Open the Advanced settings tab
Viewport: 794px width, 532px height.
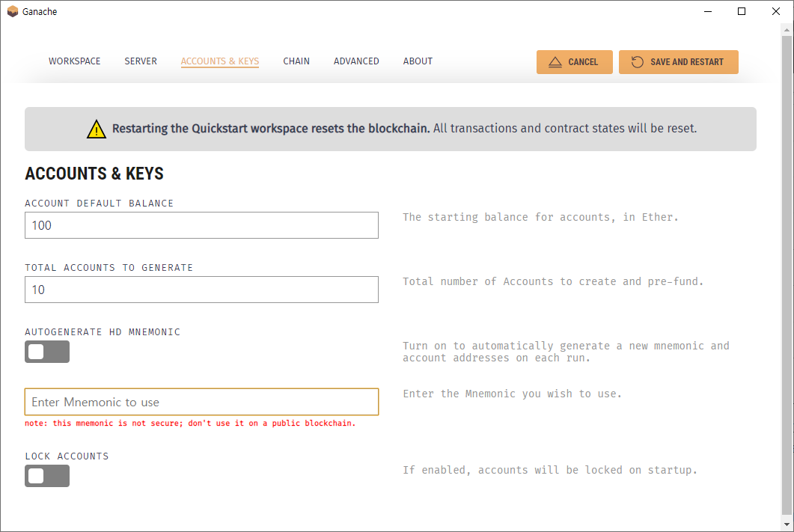[356, 61]
